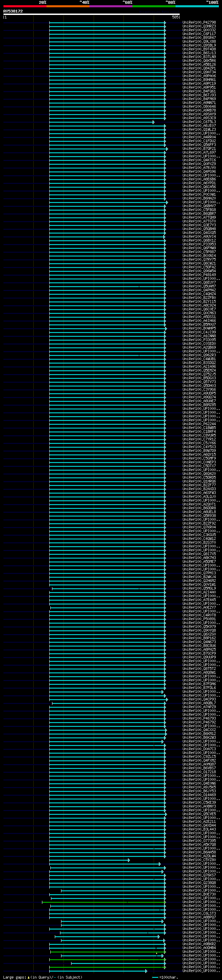Open entry UniRef100_Q6K5R6

pos(199,61)
